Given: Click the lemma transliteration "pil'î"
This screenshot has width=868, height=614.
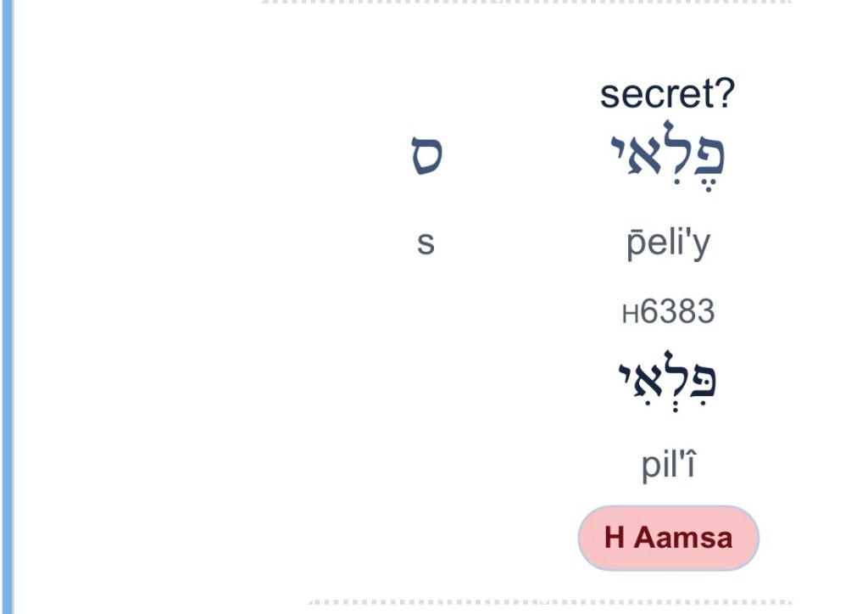Looking at the screenshot, I should coord(668,465).
